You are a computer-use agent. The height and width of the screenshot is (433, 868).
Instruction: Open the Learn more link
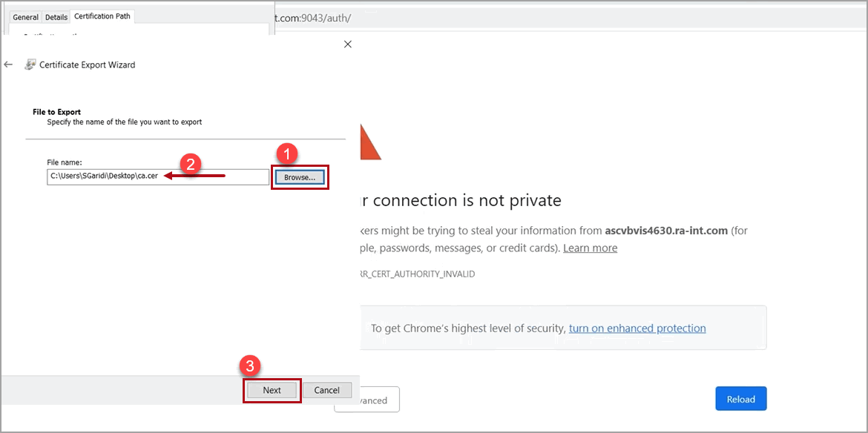coord(590,248)
